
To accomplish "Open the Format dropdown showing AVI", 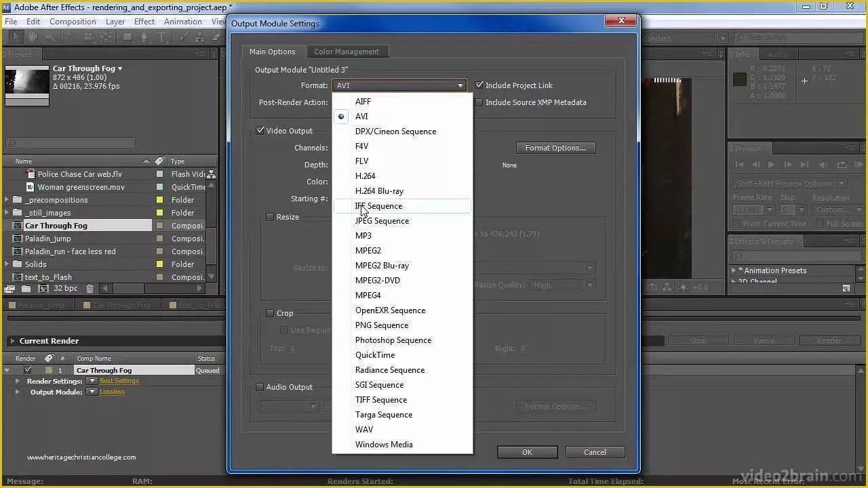I will 399,85.
